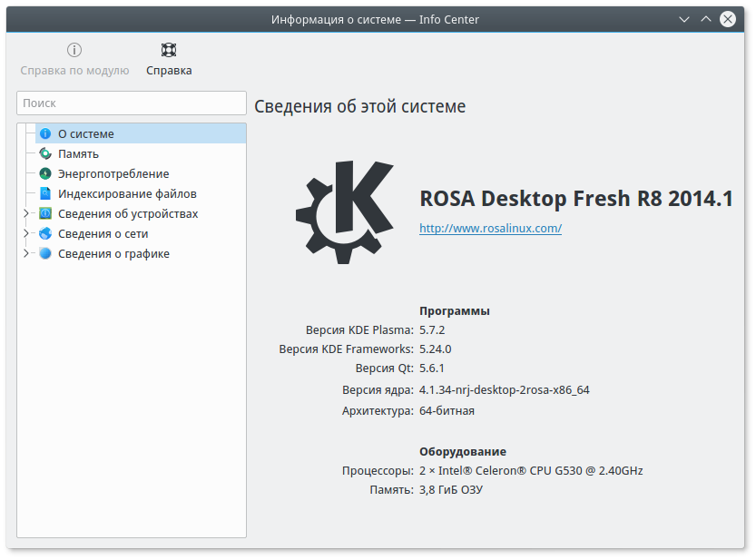This screenshot has width=756, height=560.
Task: Open the Индексирование файлов module
Action: [x=126, y=193]
